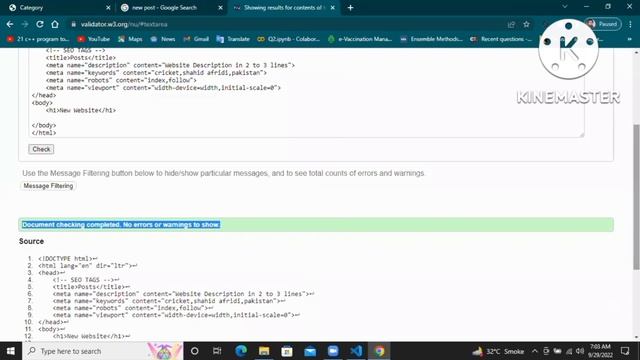This screenshot has height=360, width=640.
Task: Reload the validator page
Action: pos(40,24)
